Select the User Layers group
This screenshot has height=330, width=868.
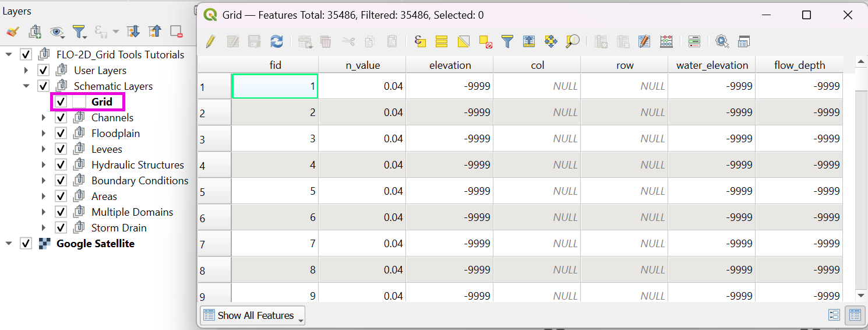tap(100, 71)
